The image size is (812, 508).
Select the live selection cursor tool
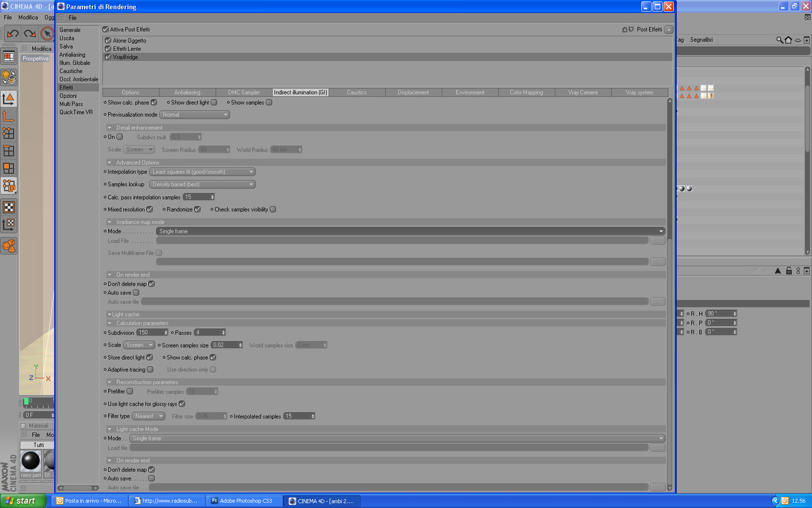(47, 33)
